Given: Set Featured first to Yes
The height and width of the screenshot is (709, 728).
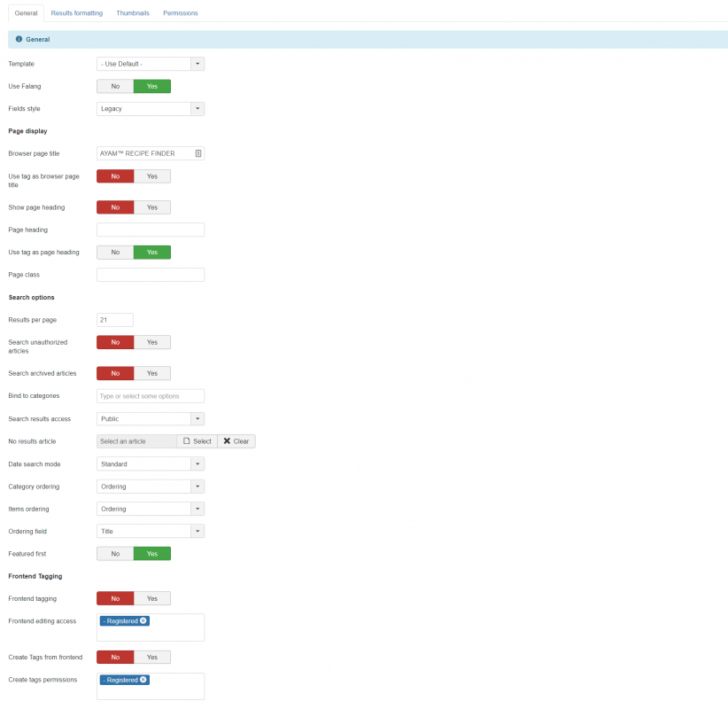Looking at the screenshot, I should pyautogui.click(x=152, y=554).
